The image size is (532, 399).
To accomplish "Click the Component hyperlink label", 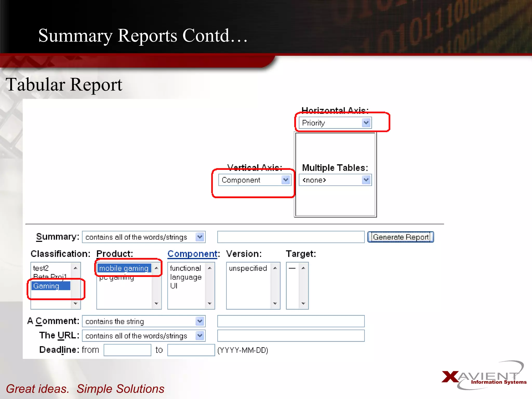I will (192, 254).
